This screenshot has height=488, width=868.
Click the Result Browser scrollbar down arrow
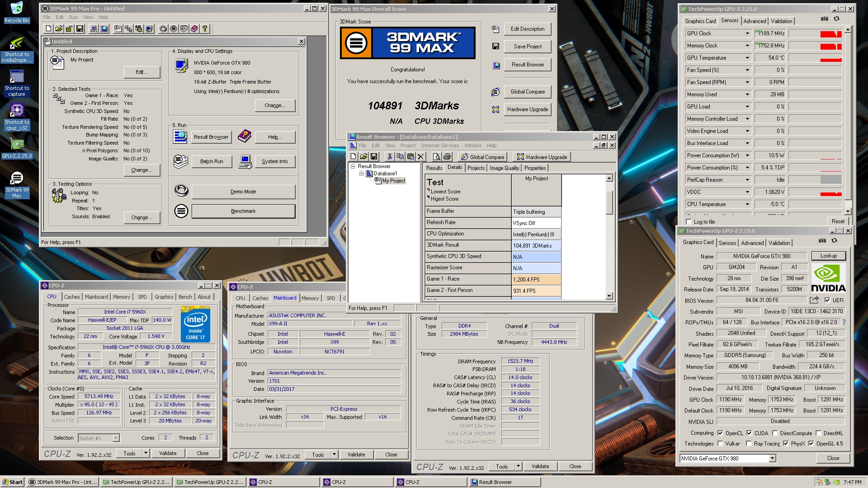click(609, 296)
